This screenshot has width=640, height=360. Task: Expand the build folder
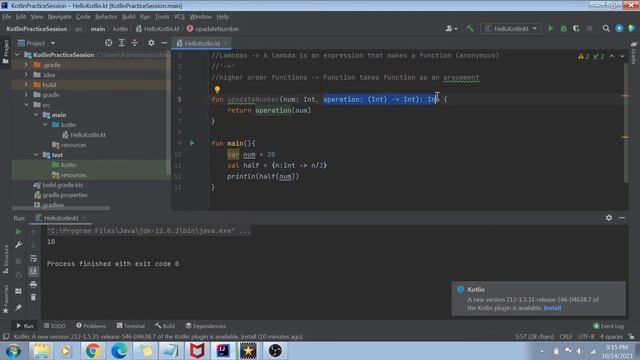coord(26,85)
